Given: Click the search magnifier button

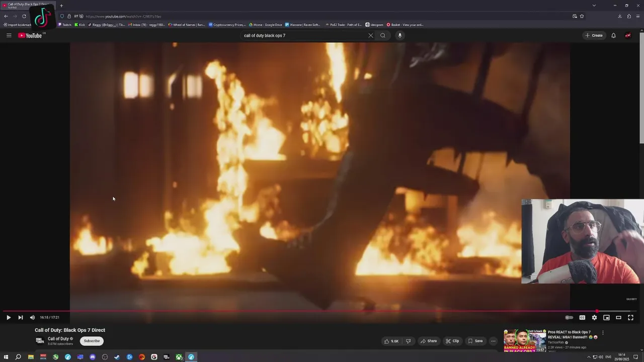Looking at the screenshot, I should pos(383,35).
